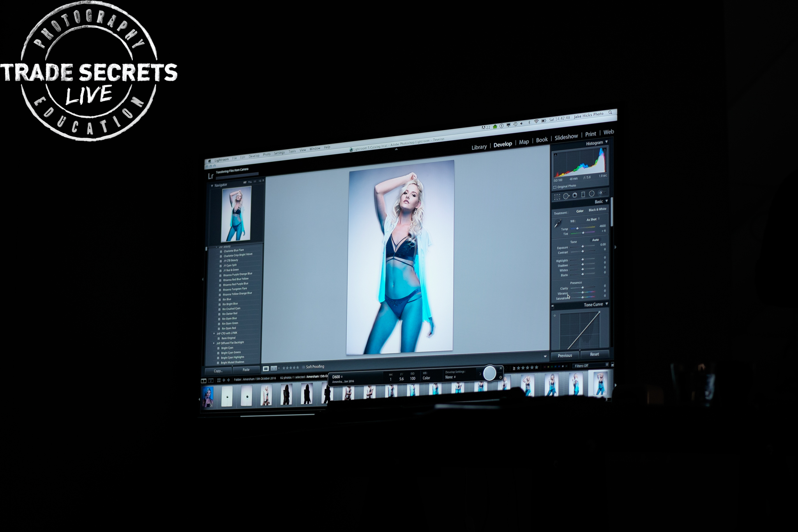Collapse JHP Diffused Flat Backlight preset folder
Screen dimensions: 798x532
[214, 344]
